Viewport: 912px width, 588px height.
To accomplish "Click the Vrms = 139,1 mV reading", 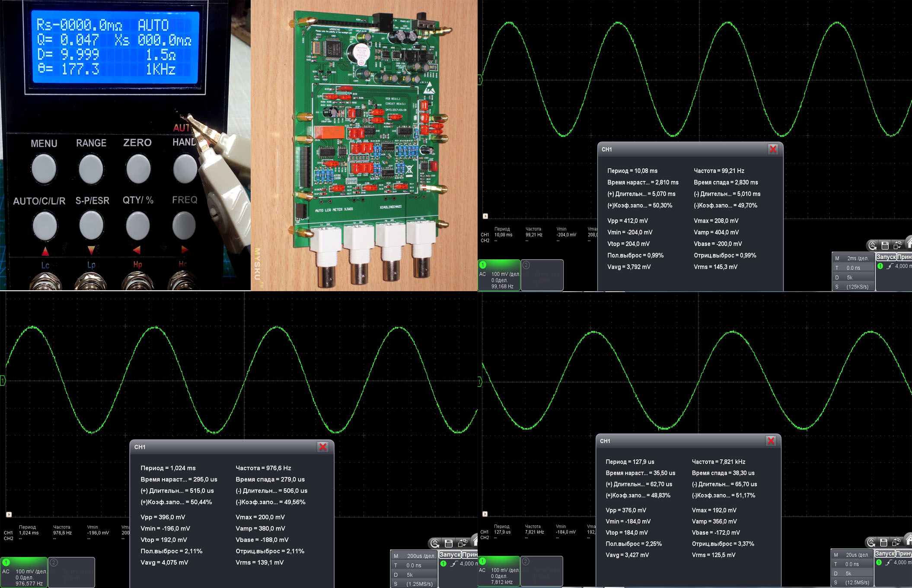I will (x=259, y=563).
